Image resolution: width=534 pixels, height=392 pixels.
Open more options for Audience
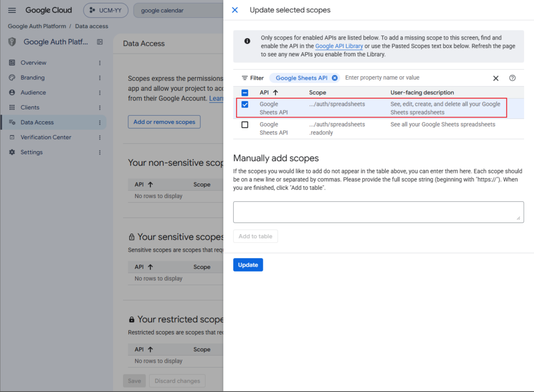click(100, 93)
